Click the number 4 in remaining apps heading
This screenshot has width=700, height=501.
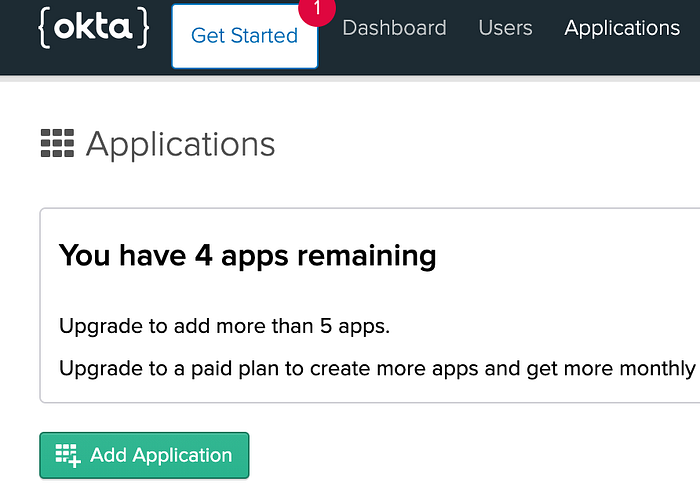click(x=204, y=255)
